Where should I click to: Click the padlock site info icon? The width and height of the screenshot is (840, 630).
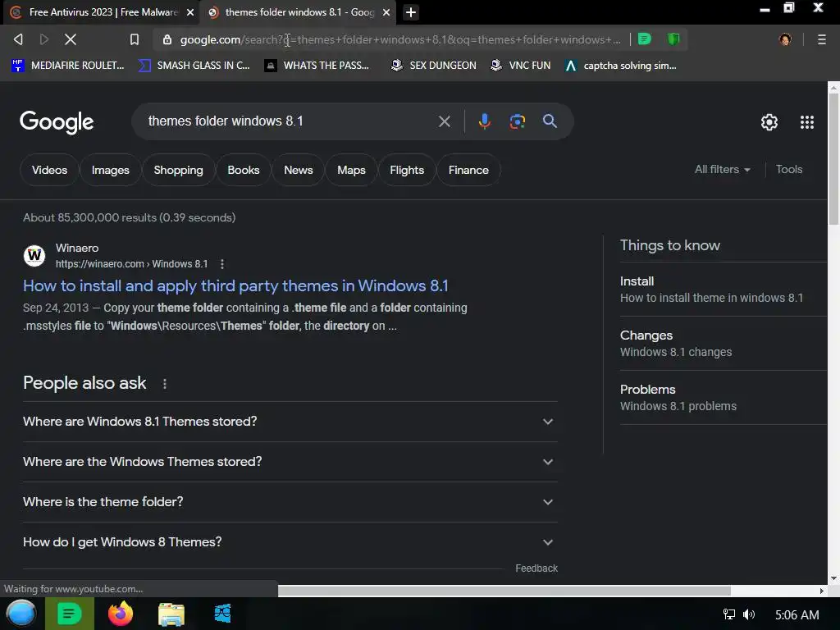tap(167, 39)
